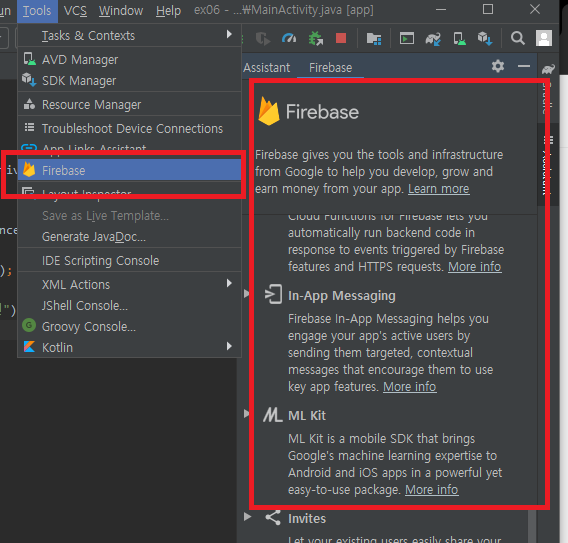Click the Invites heading
Viewport: 568px width, 543px height.
pos(307,518)
